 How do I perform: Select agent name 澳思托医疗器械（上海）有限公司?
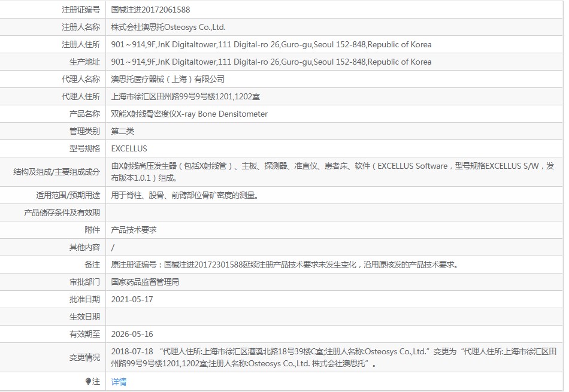pos(168,79)
